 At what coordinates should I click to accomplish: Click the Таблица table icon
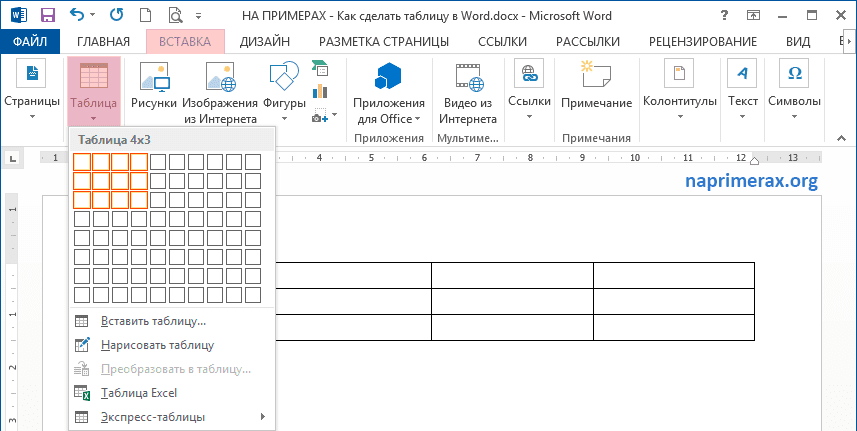93,75
